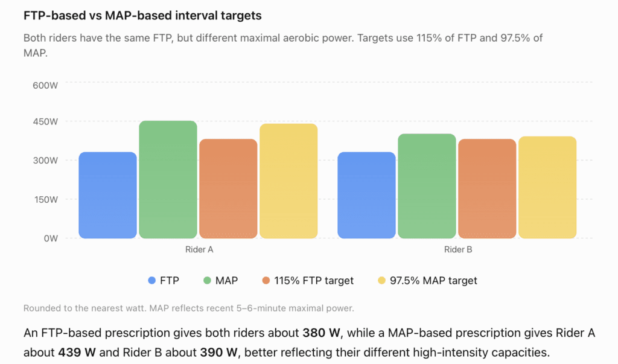
Task: Click the chart title about interval targets
Action: tap(142, 15)
